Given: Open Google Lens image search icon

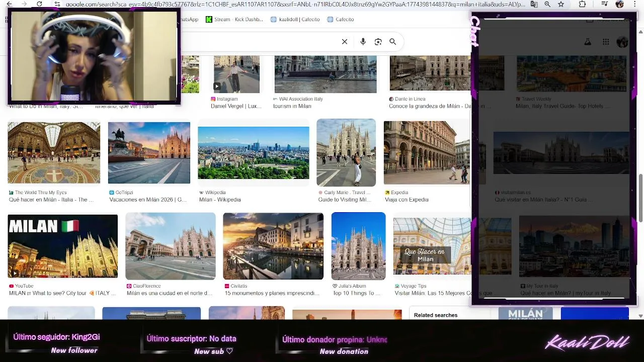Looking at the screenshot, I should click(378, 42).
